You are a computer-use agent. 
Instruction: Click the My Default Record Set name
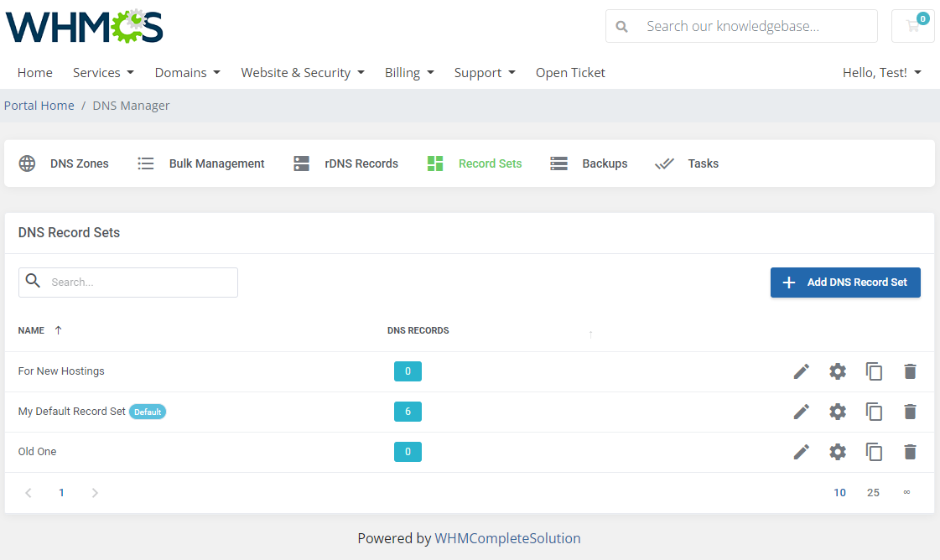click(x=72, y=412)
